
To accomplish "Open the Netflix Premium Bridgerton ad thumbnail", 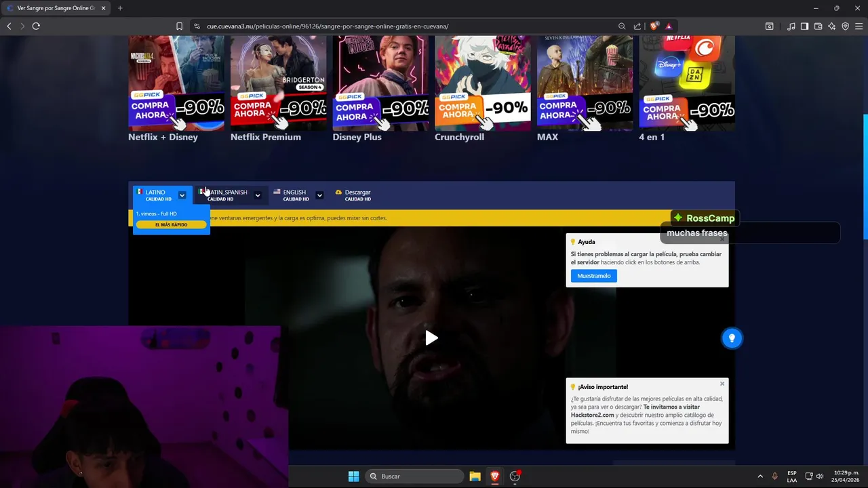I will click(x=278, y=83).
